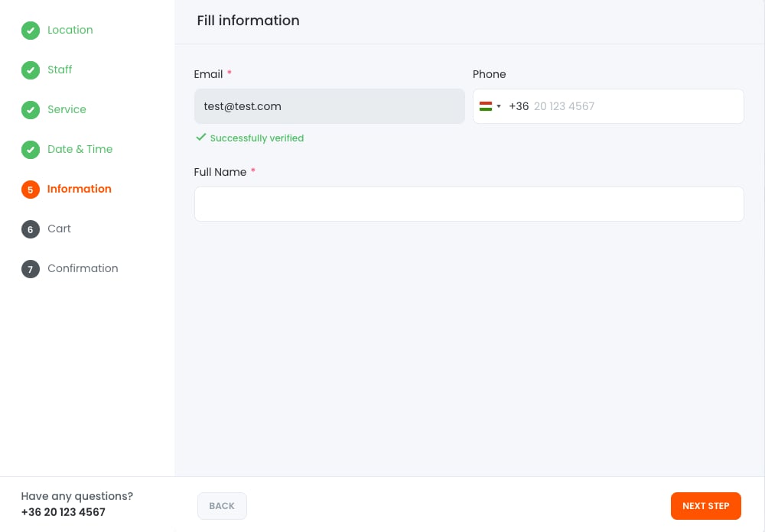This screenshot has height=532, width=765.
Task: Click into the Phone number field
Action: click(x=635, y=106)
